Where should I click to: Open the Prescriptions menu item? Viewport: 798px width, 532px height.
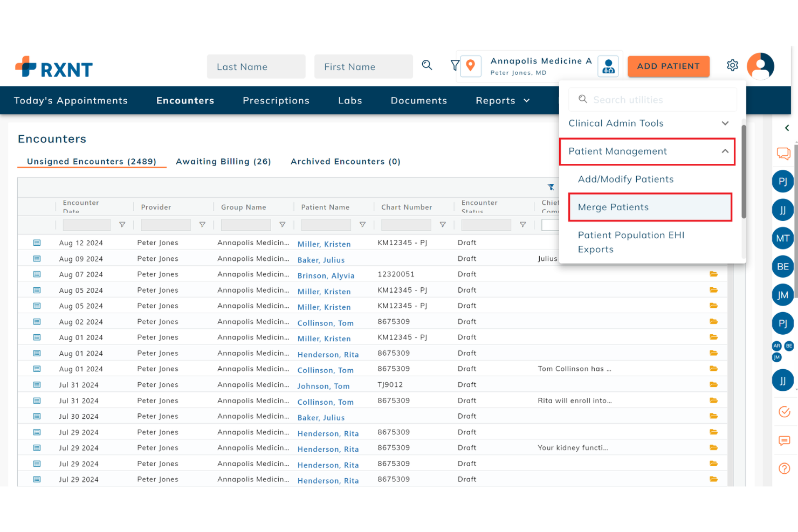[276, 100]
